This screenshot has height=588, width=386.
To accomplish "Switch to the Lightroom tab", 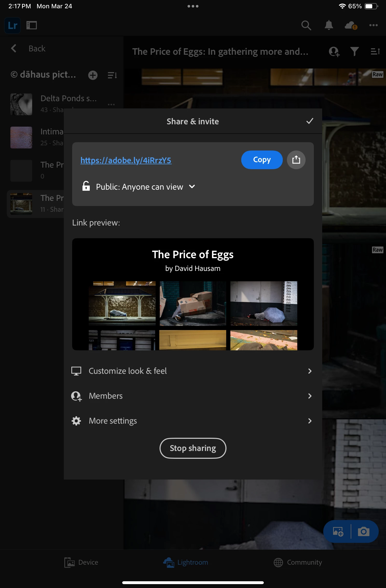I will pos(185,562).
